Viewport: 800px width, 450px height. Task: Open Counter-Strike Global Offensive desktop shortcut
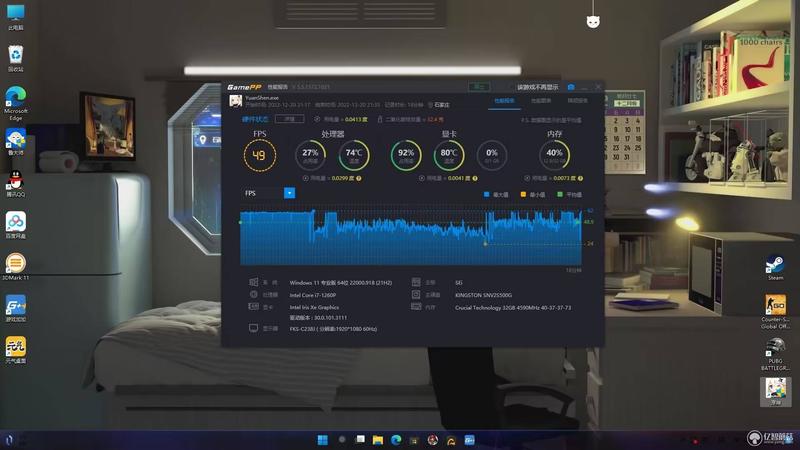click(x=776, y=312)
